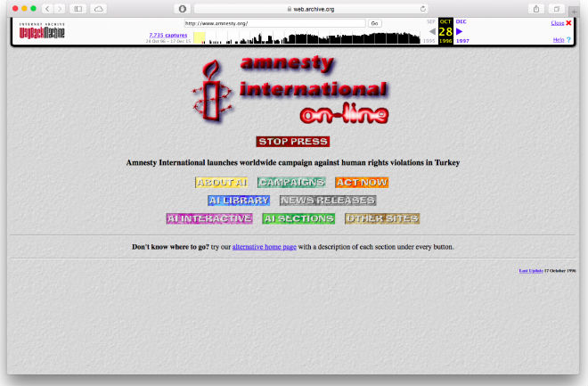The width and height of the screenshot is (588, 386).
Task: Follow the alternative home page link
Action: (265, 247)
